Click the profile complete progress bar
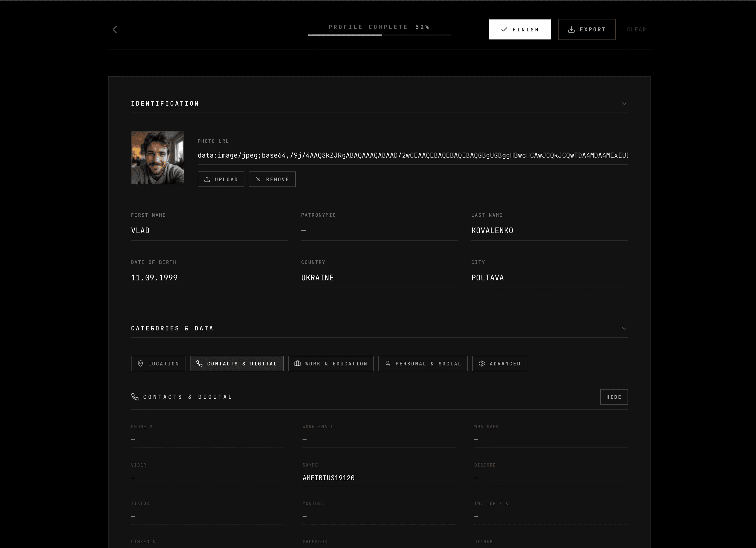 [x=379, y=35]
